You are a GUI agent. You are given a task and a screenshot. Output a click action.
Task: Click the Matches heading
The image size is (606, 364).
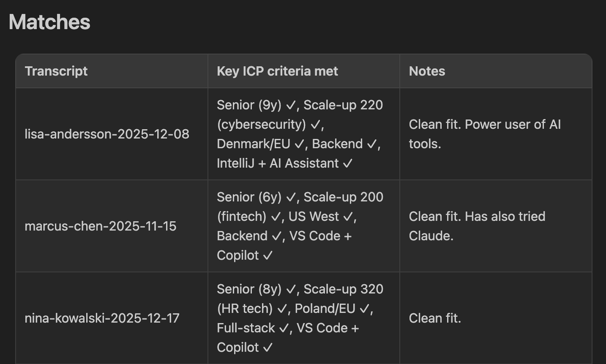[49, 22]
